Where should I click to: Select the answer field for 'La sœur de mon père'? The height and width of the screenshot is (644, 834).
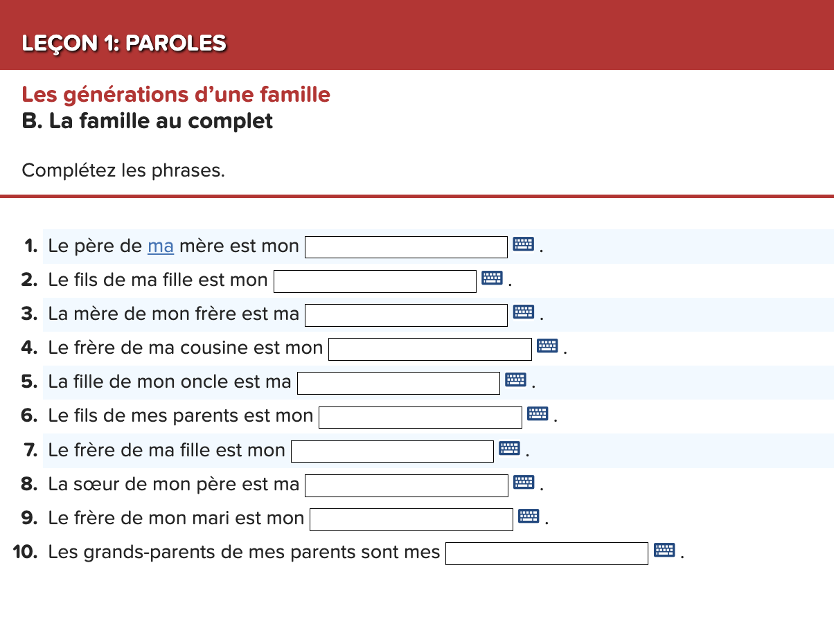406,485
